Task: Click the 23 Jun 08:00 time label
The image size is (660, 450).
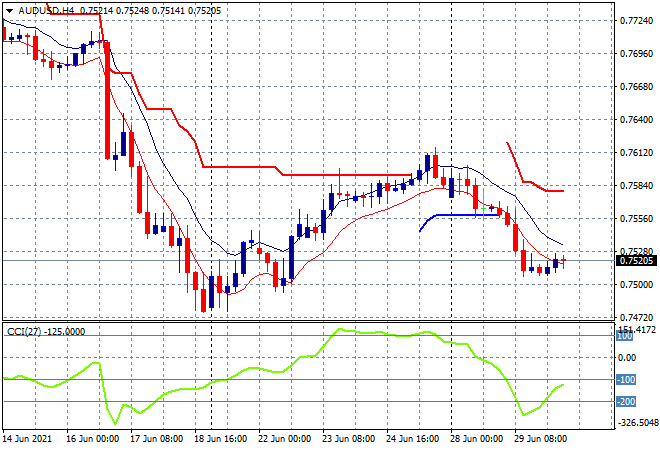Action: (x=349, y=439)
